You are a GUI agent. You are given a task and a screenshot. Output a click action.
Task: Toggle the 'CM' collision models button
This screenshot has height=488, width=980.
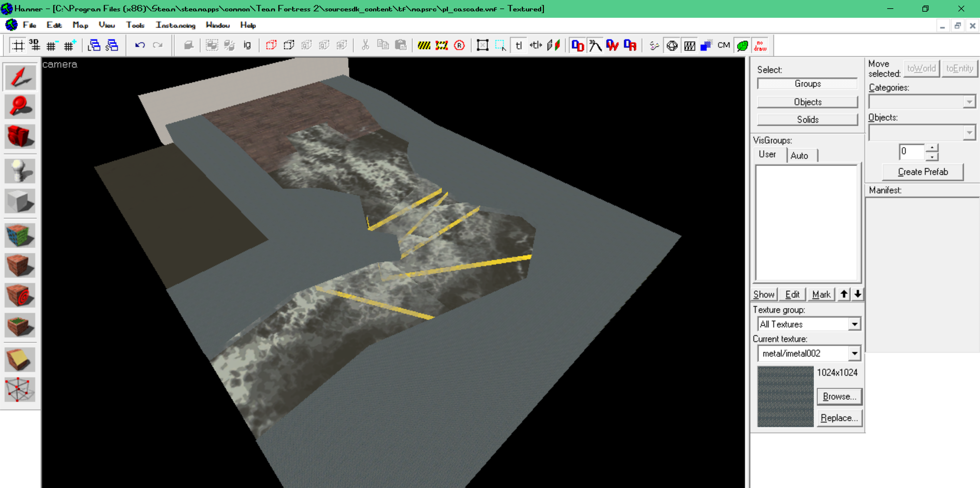pyautogui.click(x=724, y=46)
